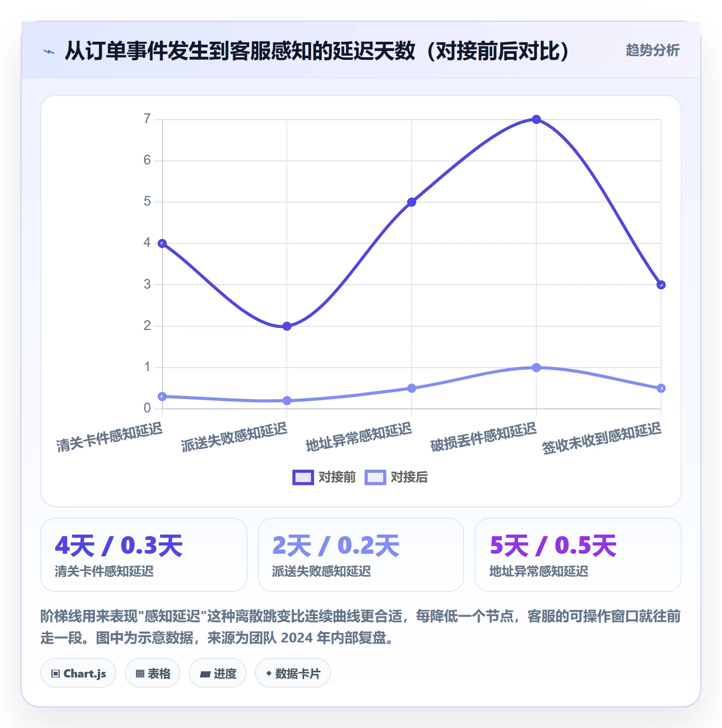This screenshot has width=722, height=728.
Task: Click the 对接前 data point at 派送失败 low
Action: click(x=287, y=326)
